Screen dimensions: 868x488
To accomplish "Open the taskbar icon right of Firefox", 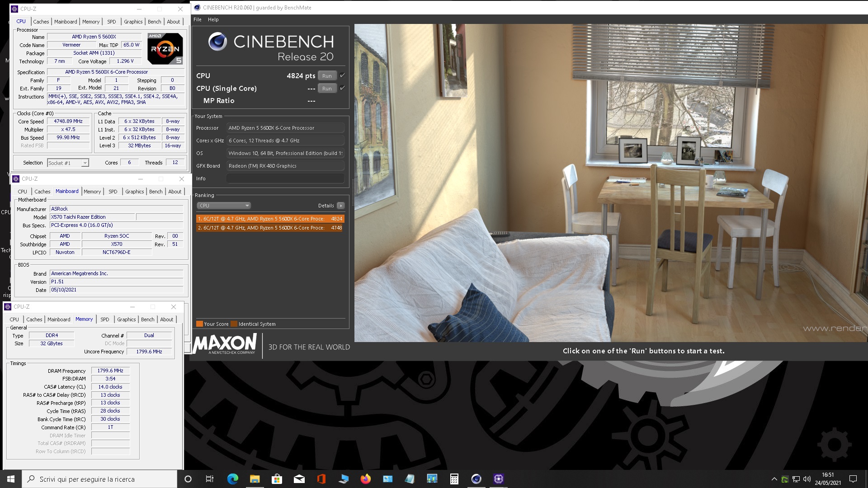I will (x=387, y=479).
